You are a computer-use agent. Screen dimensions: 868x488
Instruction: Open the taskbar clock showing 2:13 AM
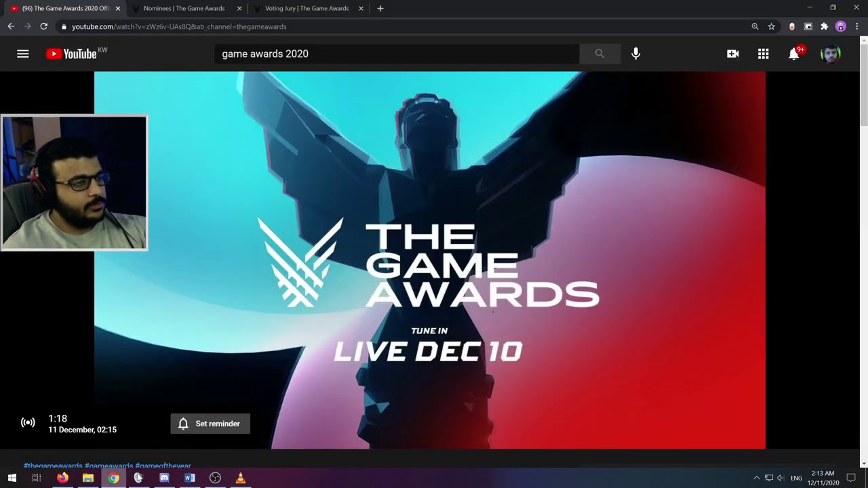pos(823,478)
